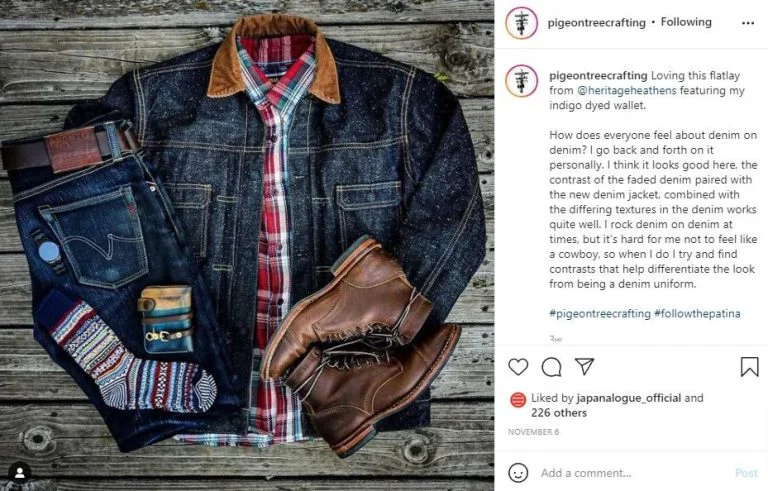The height and width of the screenshot is (491, 768).
Task: Like the post with heart icon
Action: click(x=518, y=367)
